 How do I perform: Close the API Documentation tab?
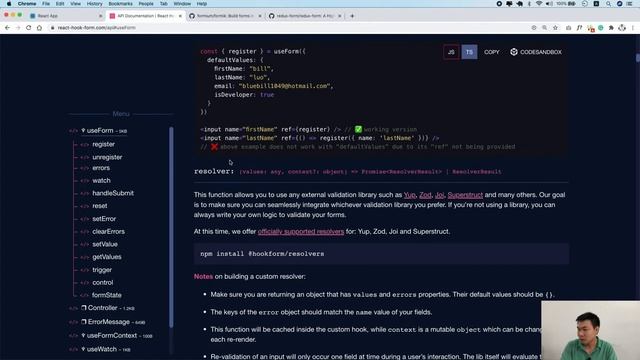click(x=180, y=16)
